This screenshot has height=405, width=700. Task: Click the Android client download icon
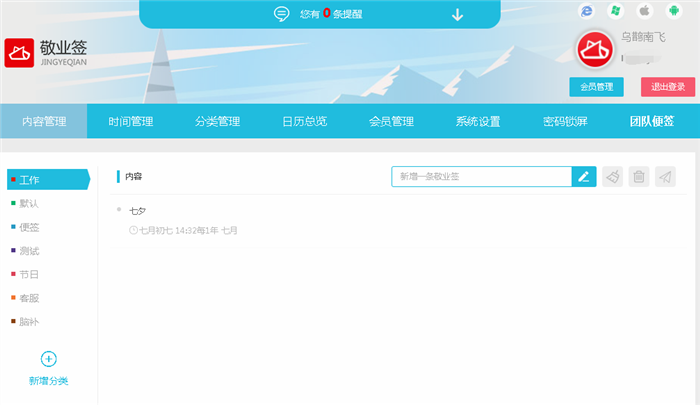click(674, 11)
